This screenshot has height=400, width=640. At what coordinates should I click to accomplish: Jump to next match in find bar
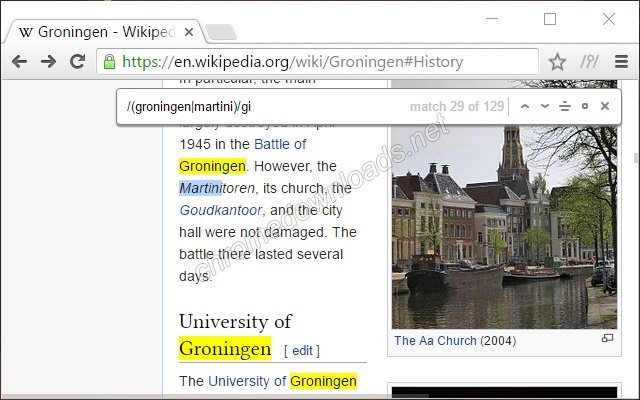544,107
